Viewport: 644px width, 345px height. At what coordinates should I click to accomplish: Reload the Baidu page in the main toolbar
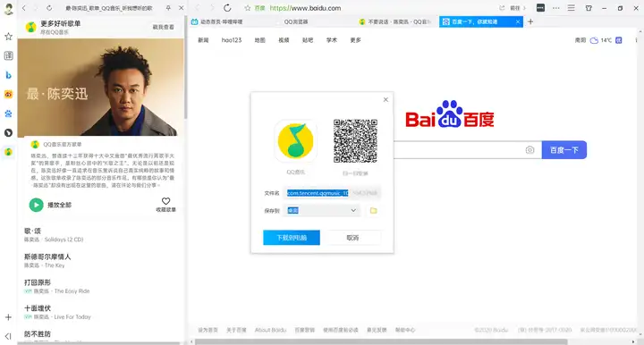pos(227,8)
